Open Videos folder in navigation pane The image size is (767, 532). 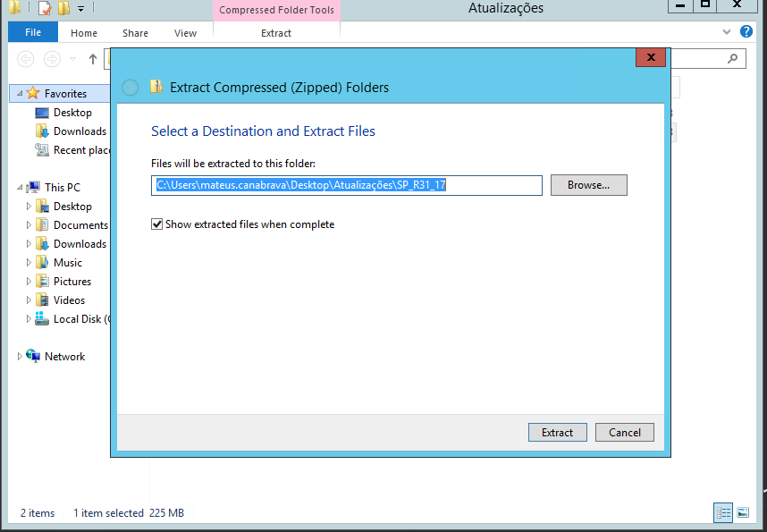pyautogui.click(x=69, y=300)
